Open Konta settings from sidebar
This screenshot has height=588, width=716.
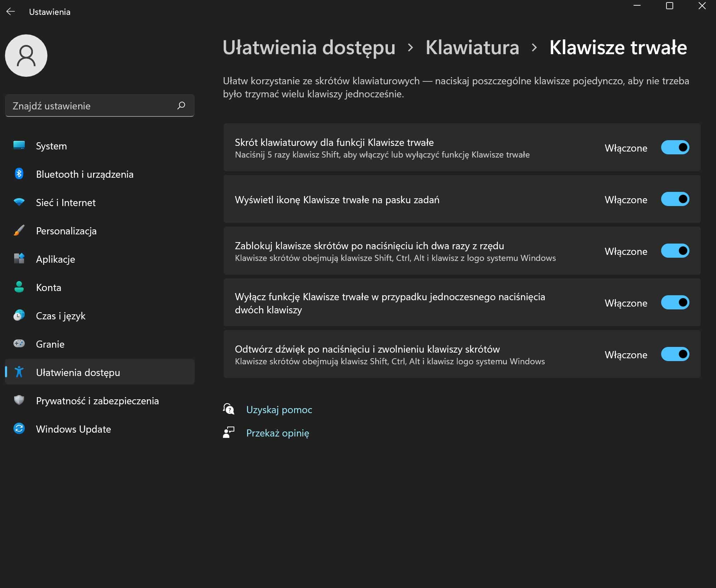coord(48,287)
